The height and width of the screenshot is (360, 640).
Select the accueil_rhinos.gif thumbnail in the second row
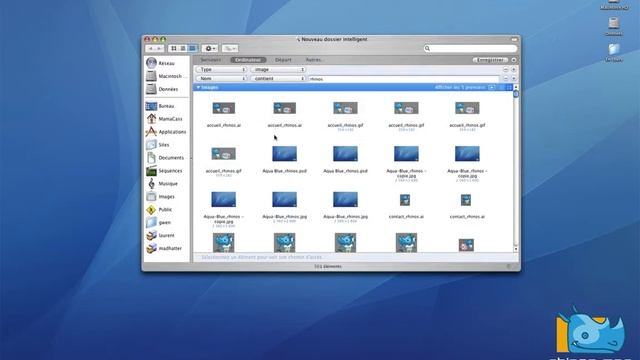224,154
